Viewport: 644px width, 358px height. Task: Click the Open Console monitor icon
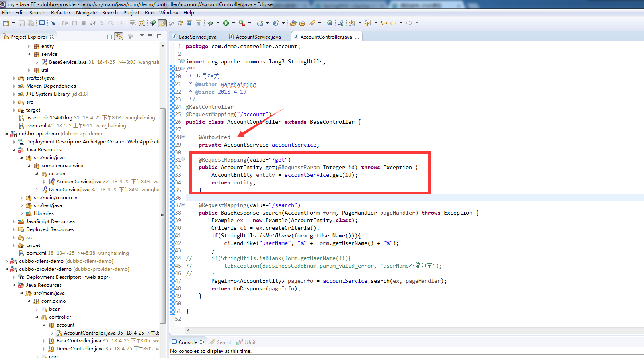(42, 23)
